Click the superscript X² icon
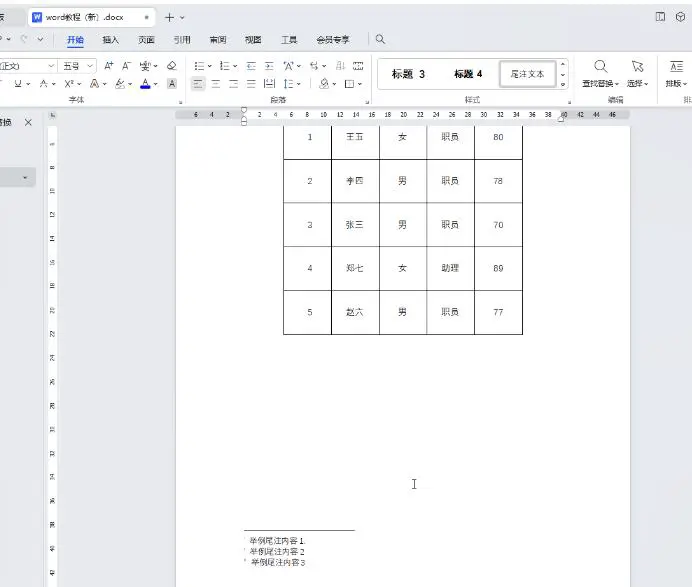Screen dimensions: 692x587 pos(69,83)
